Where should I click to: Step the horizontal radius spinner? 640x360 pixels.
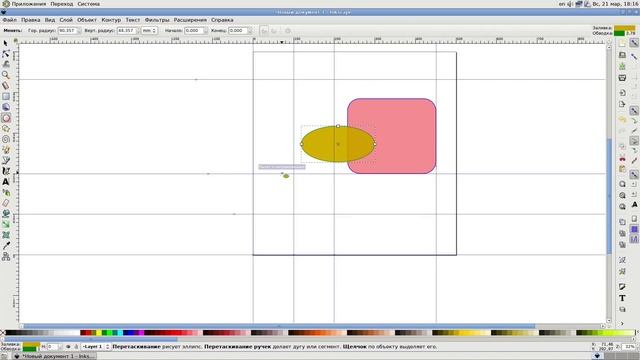click(79, 31)
